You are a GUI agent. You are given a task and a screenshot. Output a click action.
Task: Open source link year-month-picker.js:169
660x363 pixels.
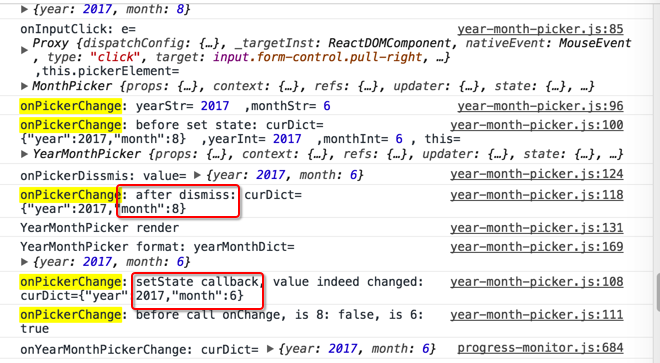point(537,247)
